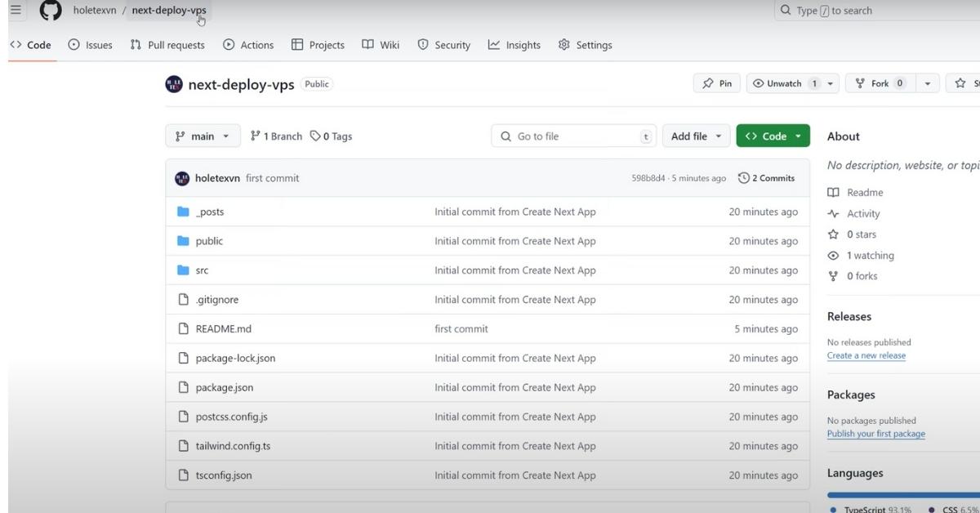View the 0 Tags link
This screenshot has height=513, width=980.
tap(331, 136)
